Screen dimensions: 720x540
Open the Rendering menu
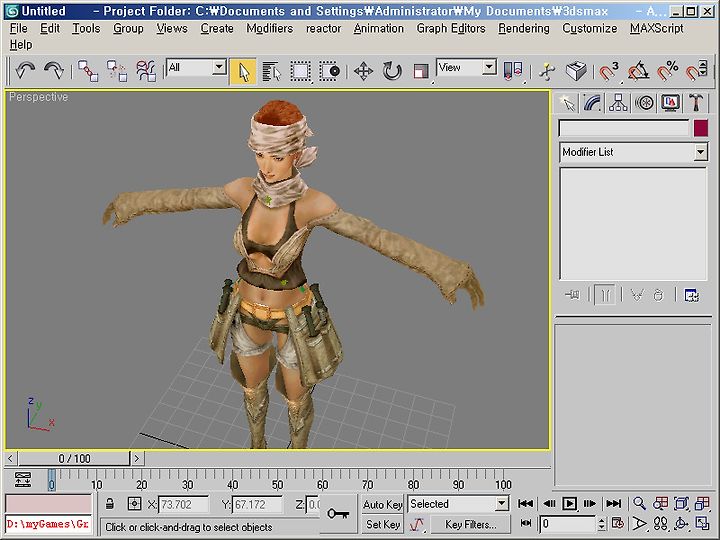click(x=524, y=28)
